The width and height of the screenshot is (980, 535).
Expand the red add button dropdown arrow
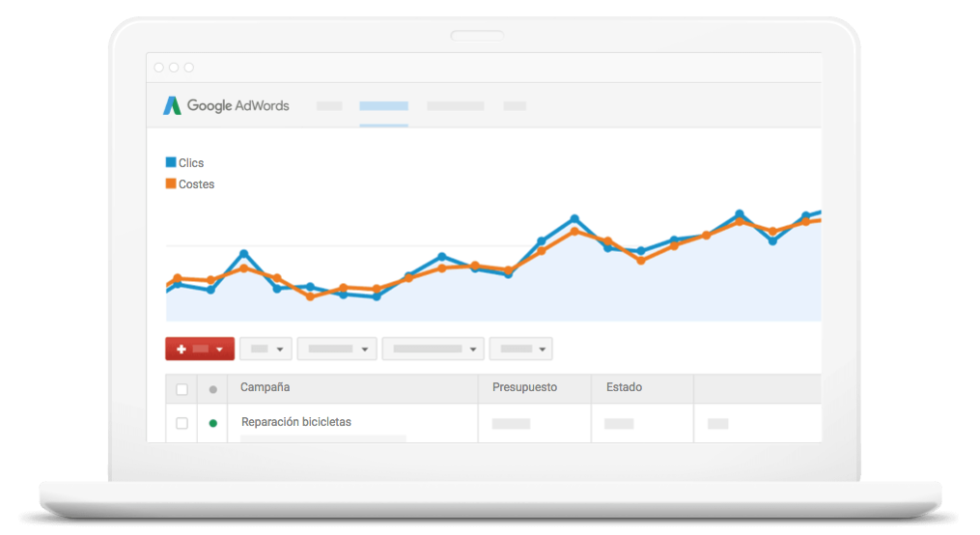tap(220, 350)
